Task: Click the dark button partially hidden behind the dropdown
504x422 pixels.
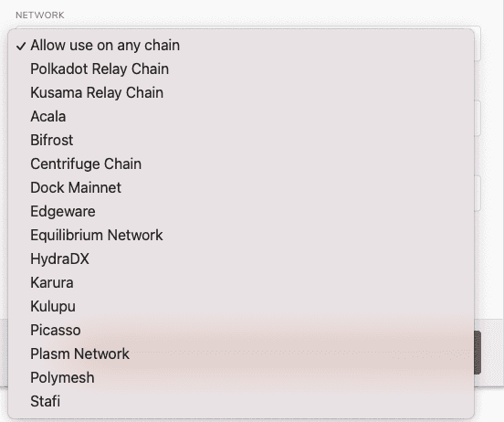Action: tap(478, 353)
